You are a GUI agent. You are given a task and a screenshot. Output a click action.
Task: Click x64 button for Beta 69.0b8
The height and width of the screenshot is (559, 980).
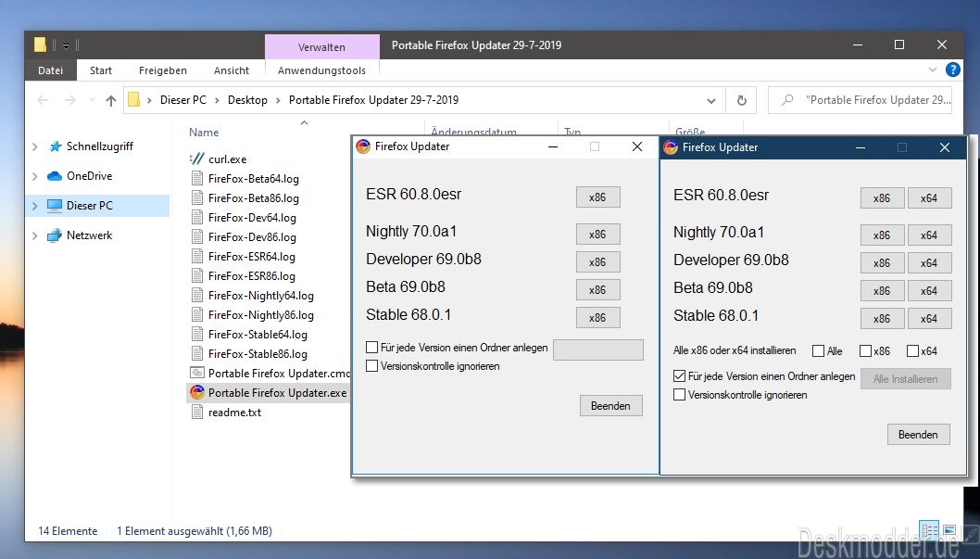[x=929, y=291]
